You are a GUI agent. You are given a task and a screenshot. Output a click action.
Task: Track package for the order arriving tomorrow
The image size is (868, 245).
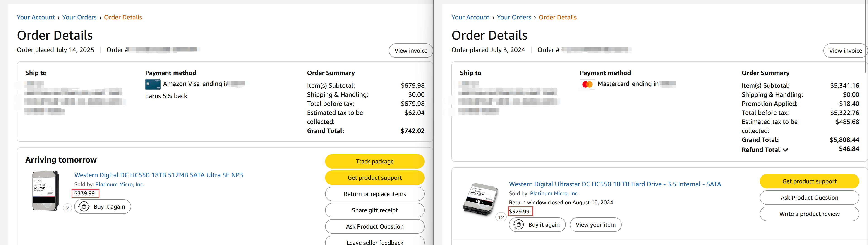[x=374, y=162]
